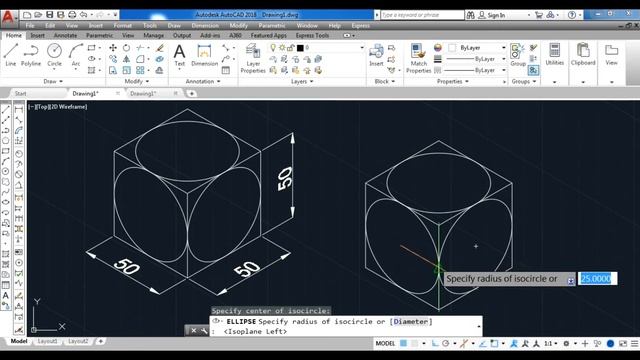Click the black layer color swatch
640x360 pixels.
click(x=300, y=48)
